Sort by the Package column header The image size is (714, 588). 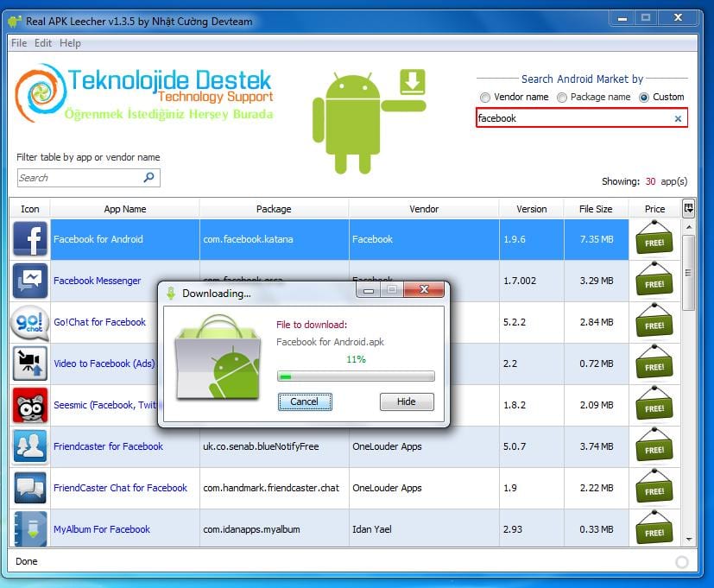(x=274, y=209)
